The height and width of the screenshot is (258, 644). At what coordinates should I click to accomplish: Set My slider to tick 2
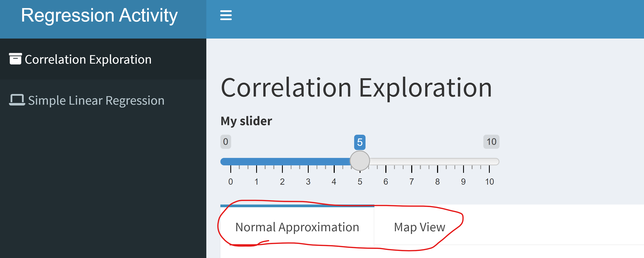point(282,162)
